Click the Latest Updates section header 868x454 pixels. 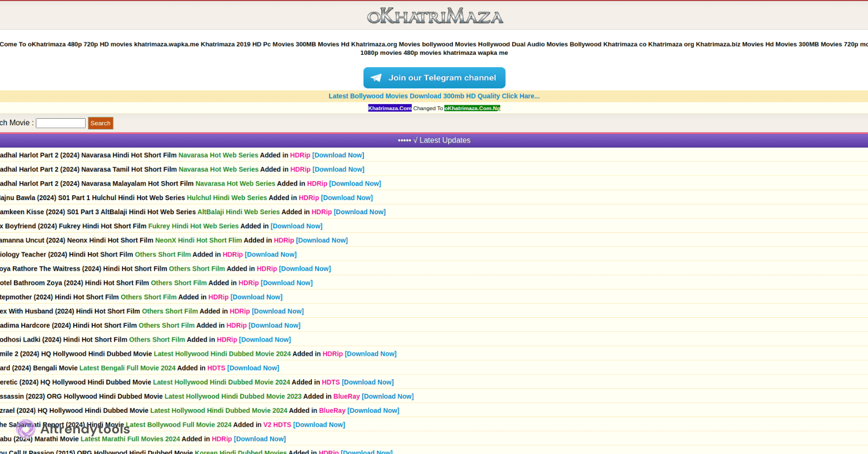pos(434,140)
